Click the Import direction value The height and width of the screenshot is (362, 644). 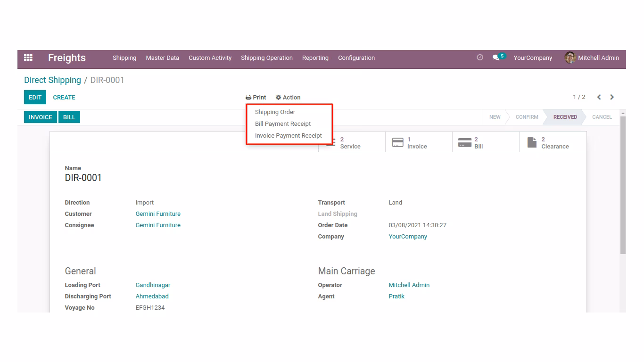145,203
